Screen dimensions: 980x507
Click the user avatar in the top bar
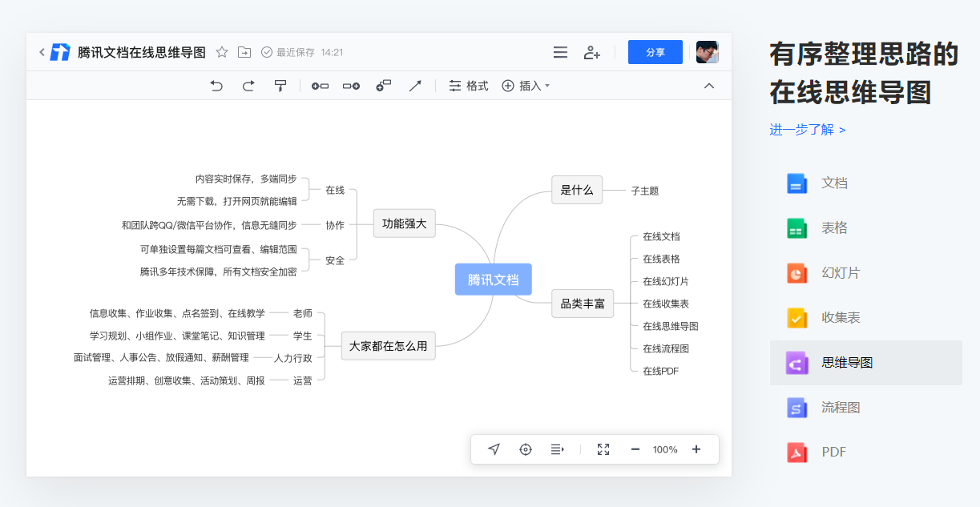tap(706, 51)
